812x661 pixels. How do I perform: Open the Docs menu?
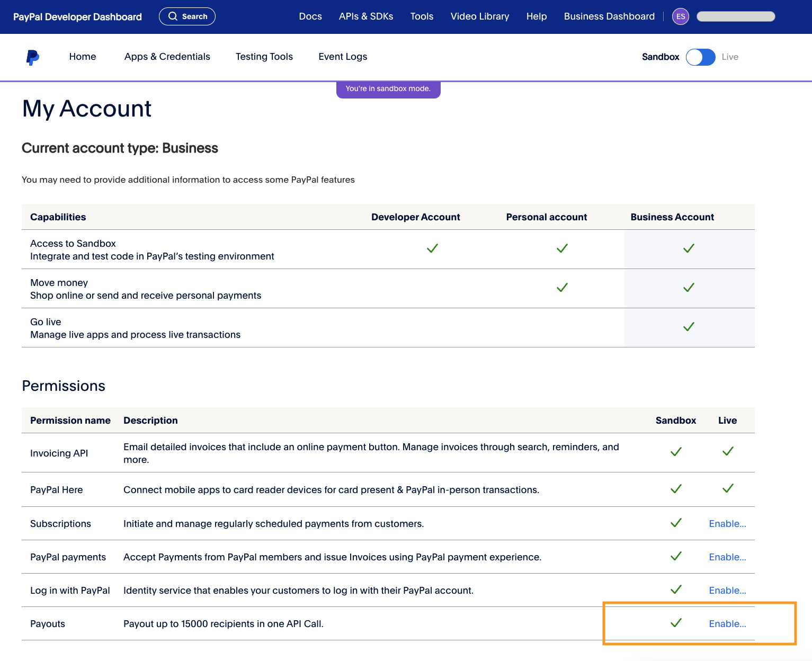pos(310,16)
